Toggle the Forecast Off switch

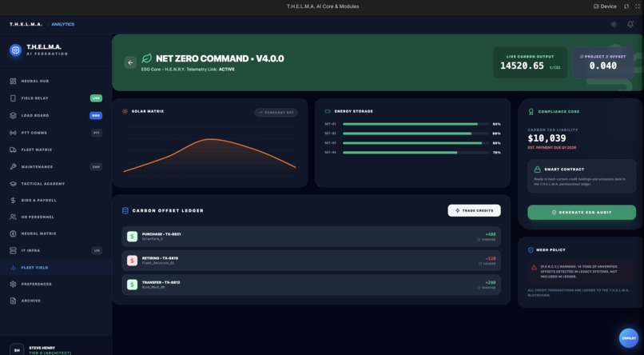[x=276, y=113]
